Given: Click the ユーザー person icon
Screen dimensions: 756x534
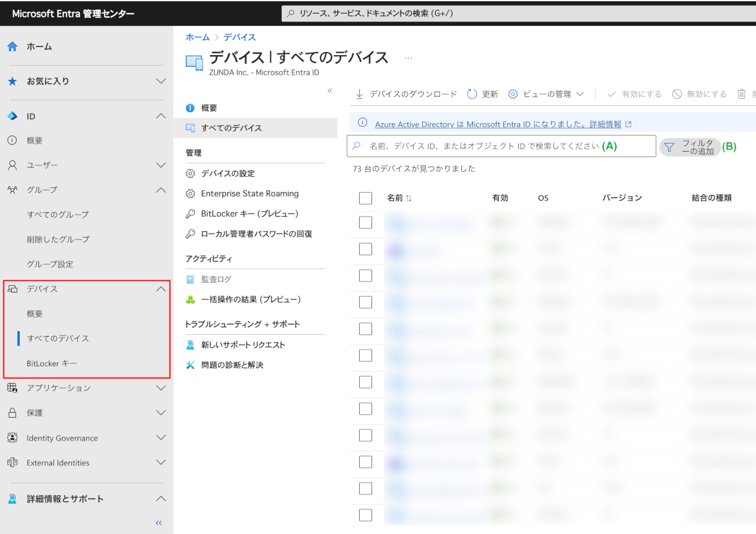Looking at the screenshot, I should 12,165.
